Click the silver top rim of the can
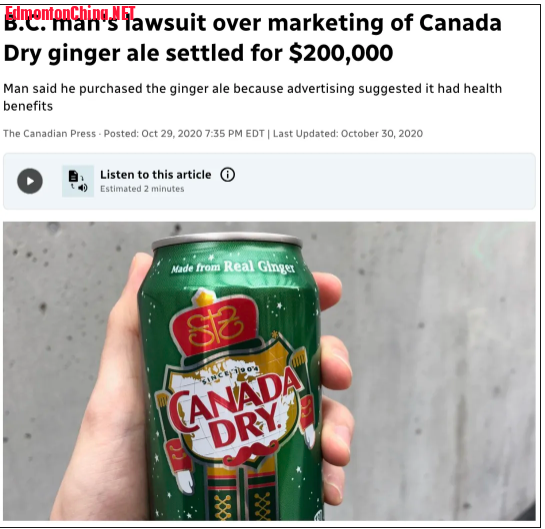The image size is (545, 529). [227, 242]
